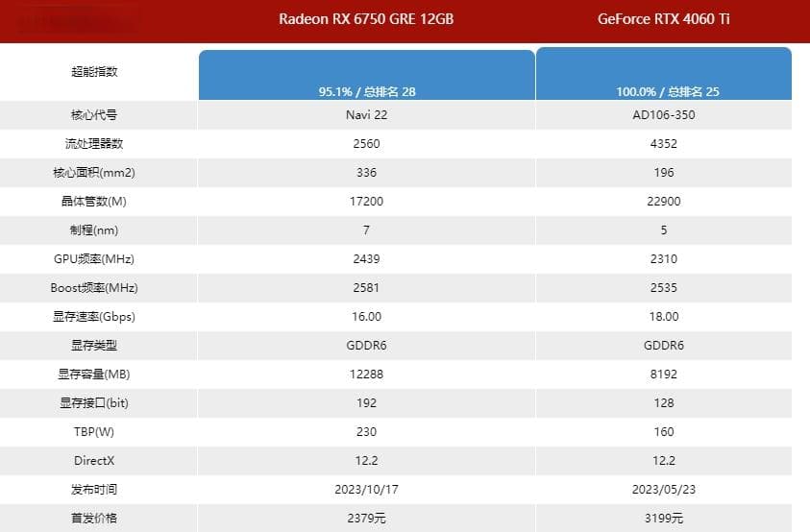Click the 发布时间 row label
Viewport: 810px width, 532px height.
point(94,490)
